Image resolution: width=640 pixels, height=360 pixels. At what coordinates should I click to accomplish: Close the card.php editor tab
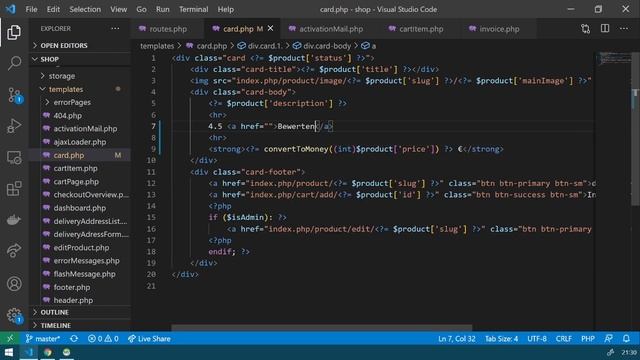[271, 29]
